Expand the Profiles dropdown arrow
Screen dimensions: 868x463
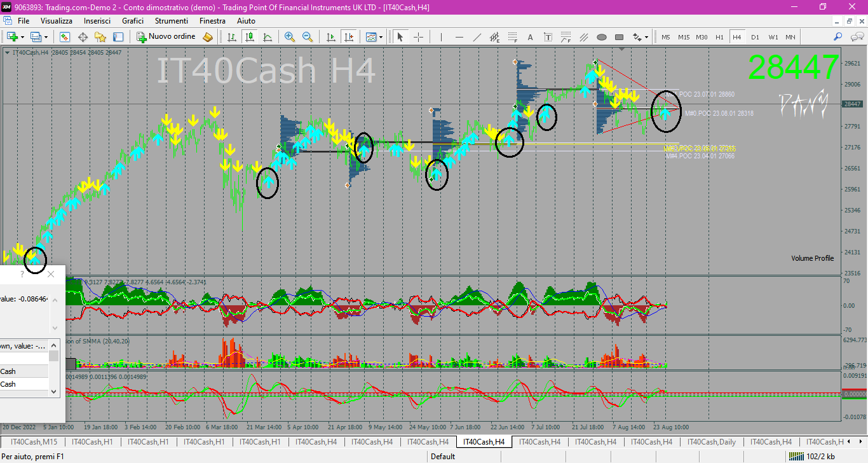[46, 37]
